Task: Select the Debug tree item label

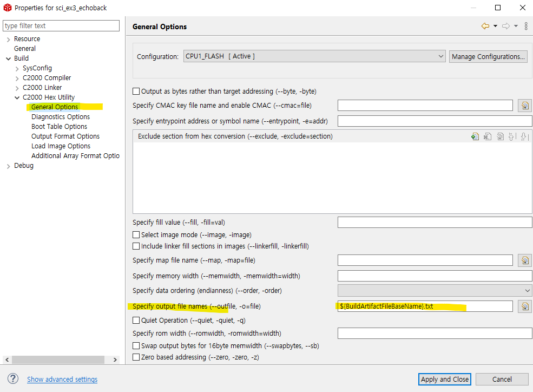Action: (x=24, y=166)
